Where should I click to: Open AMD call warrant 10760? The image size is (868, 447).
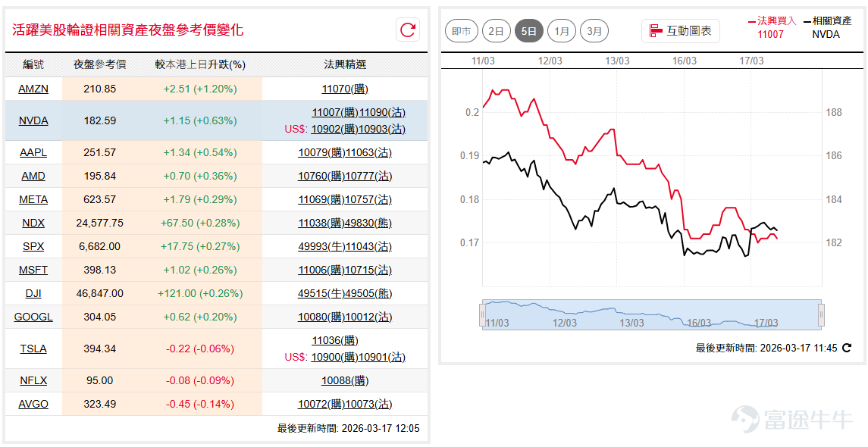click(x=321, y=176)
